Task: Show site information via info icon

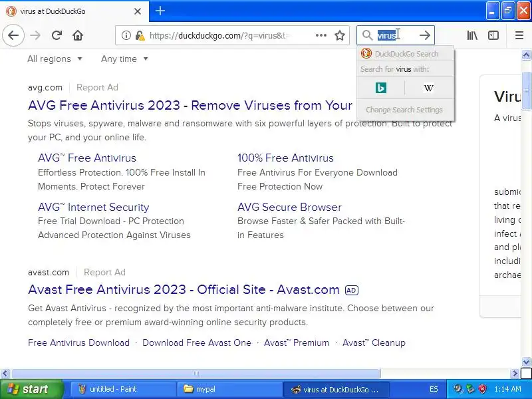Action: click(126, 35)
